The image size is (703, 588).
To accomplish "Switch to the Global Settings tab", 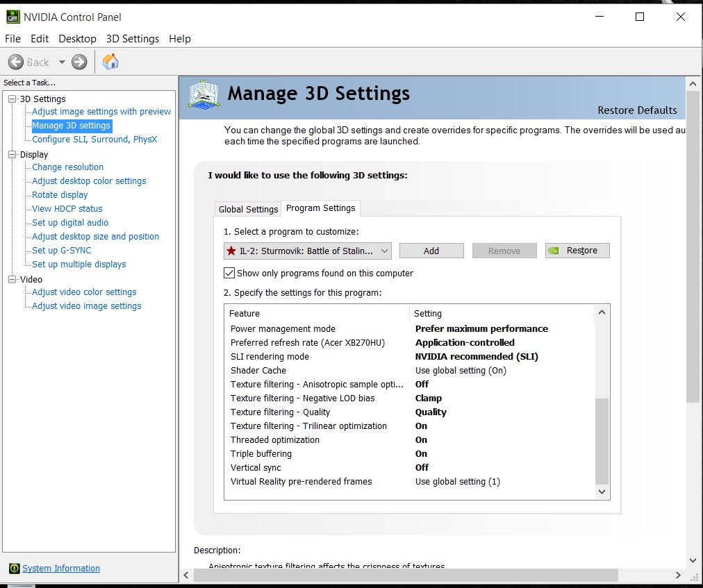I will click(x=248, y=209).
